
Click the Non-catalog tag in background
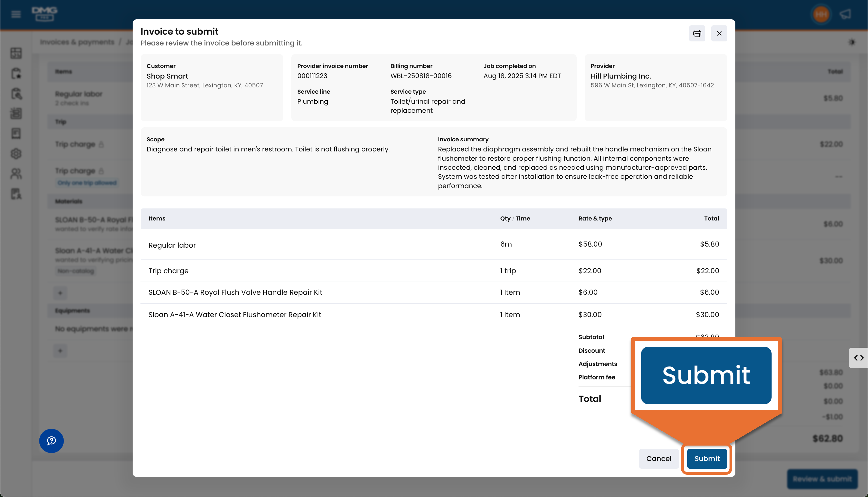76,271
